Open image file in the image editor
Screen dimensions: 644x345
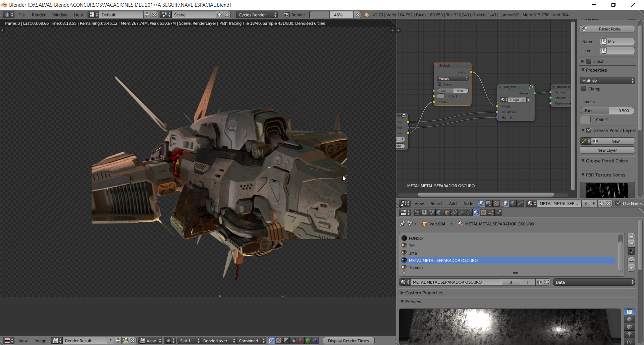(x=125, y=341)
